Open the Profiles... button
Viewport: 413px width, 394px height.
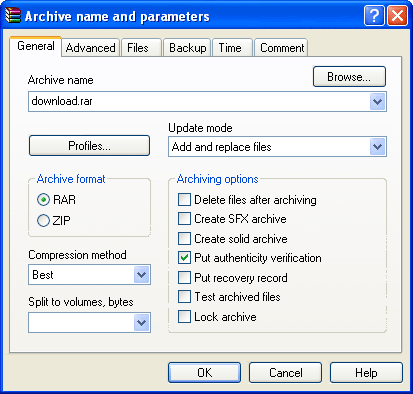(89, 146)
